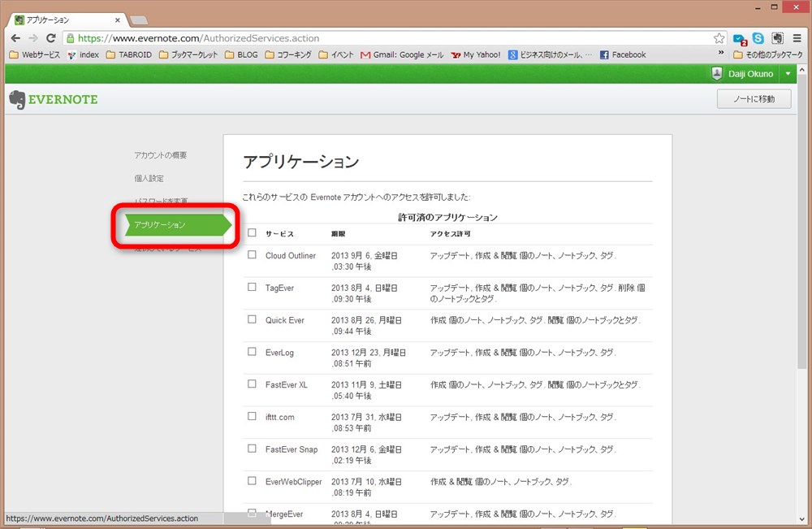812x529 pixels.
Task: Open the Skype extension icon
Action: pos(758,38)
